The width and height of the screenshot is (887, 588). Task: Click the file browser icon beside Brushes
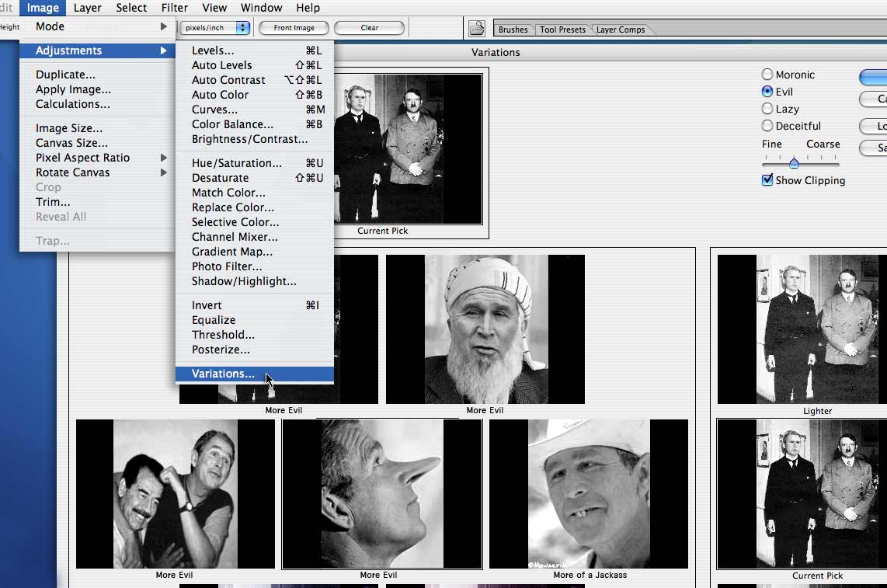(x=476, y=29)
